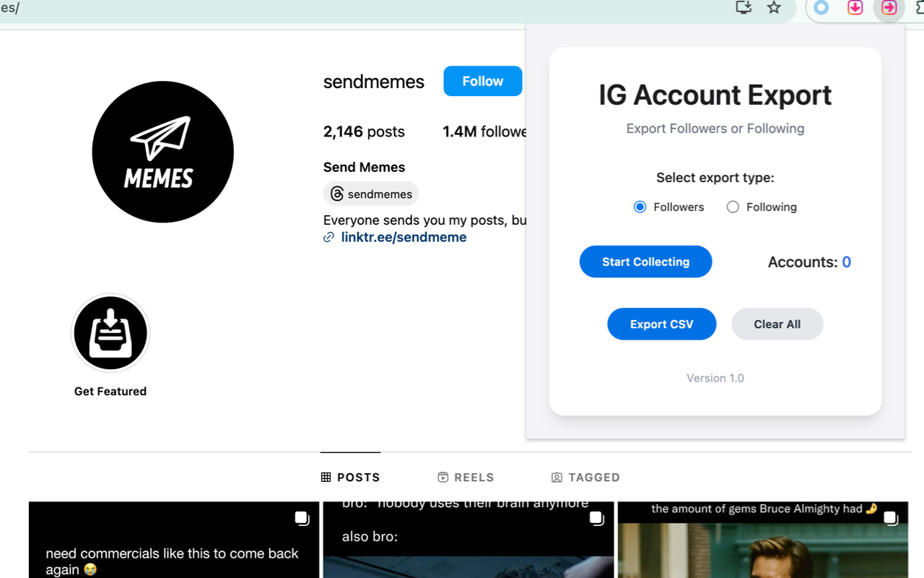Viewport: 924px width, 578px height.
Task: Open the Get Featured story highlight
Action: pyautogui.click(x=110, y=333)
